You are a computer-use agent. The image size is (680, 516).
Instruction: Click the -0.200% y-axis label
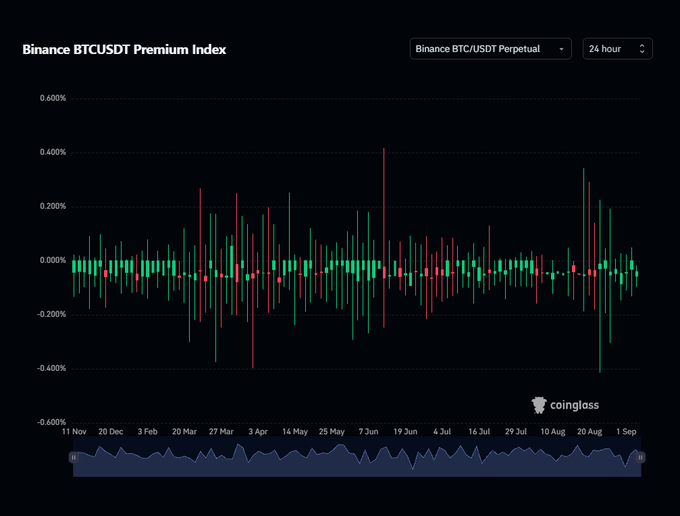(x=52, y=314)
